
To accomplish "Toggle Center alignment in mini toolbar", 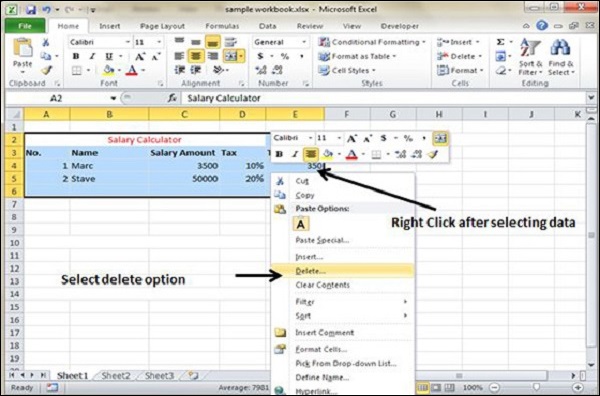I will [x=310, y=154].
